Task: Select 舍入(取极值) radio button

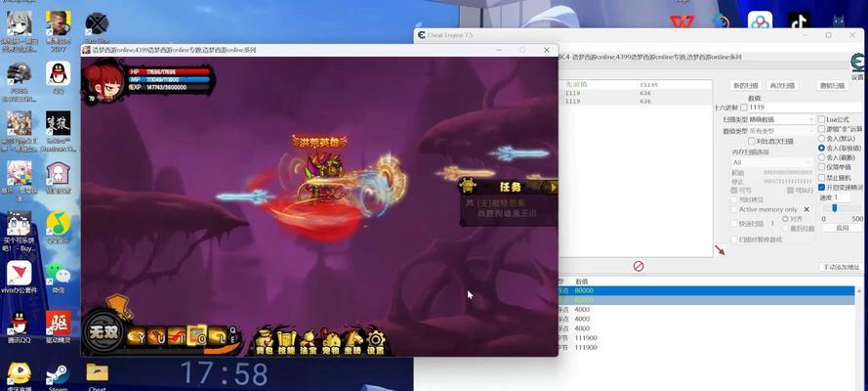Action: tap(821, 148)
